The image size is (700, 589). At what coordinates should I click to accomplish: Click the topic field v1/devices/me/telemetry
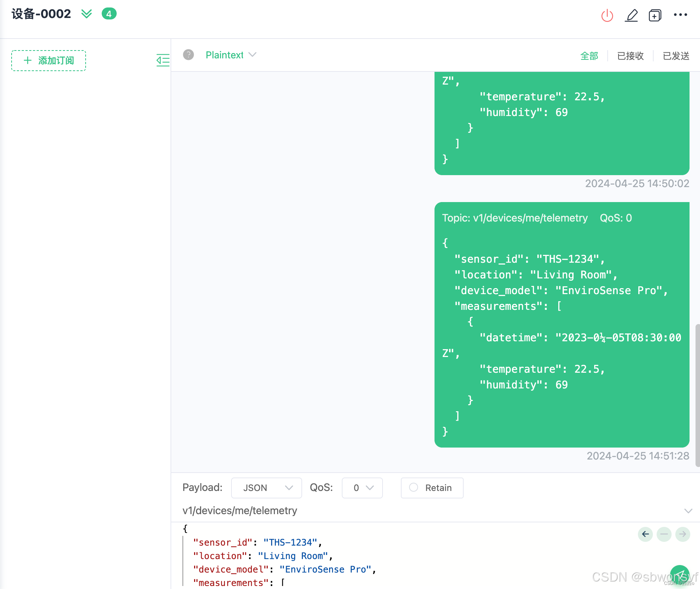point(239,510)
